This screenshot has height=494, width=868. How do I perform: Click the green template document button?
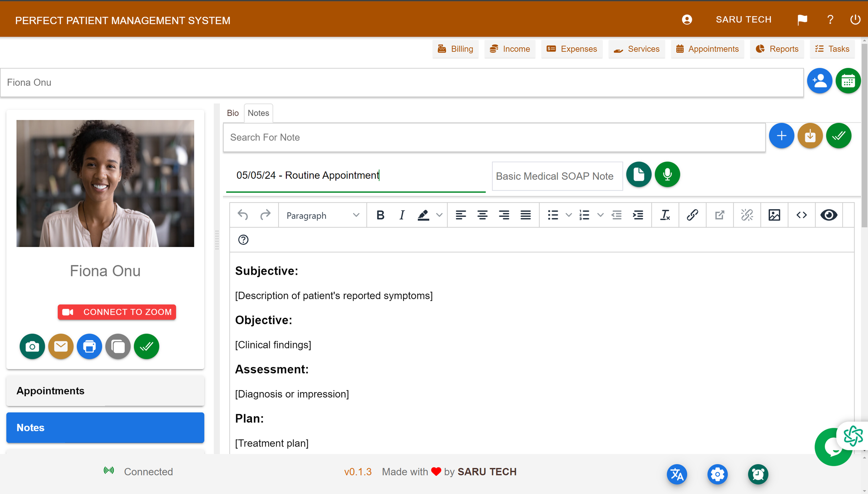tap(639, 174)
